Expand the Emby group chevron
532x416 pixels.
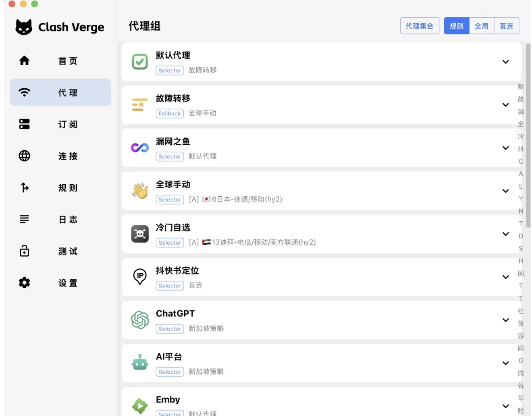pos(506,406)
